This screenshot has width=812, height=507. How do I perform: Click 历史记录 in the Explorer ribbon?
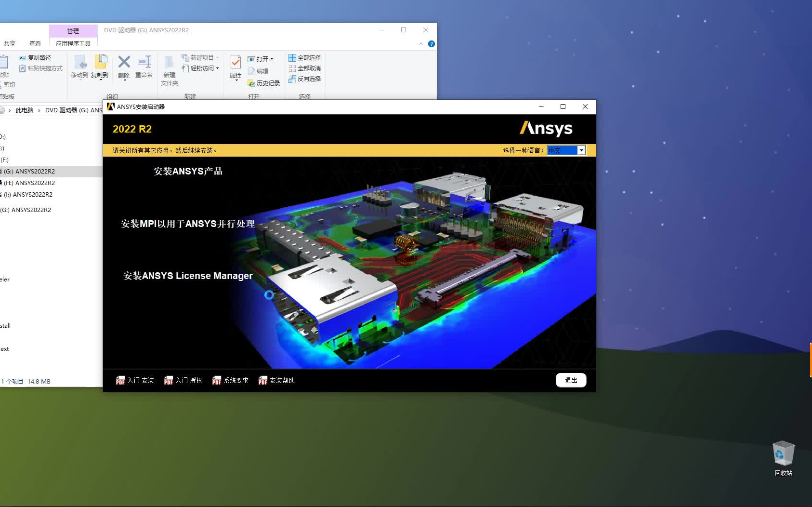point(264,83)
